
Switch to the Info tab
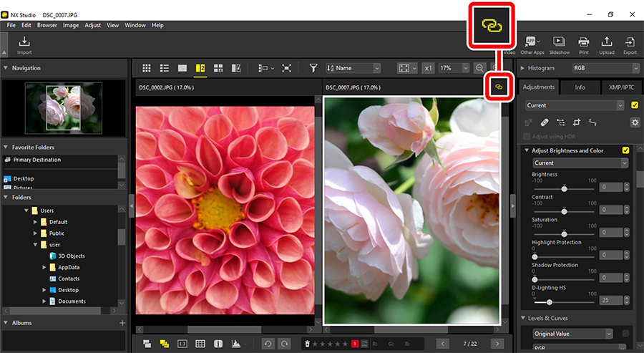coord(580,87)
